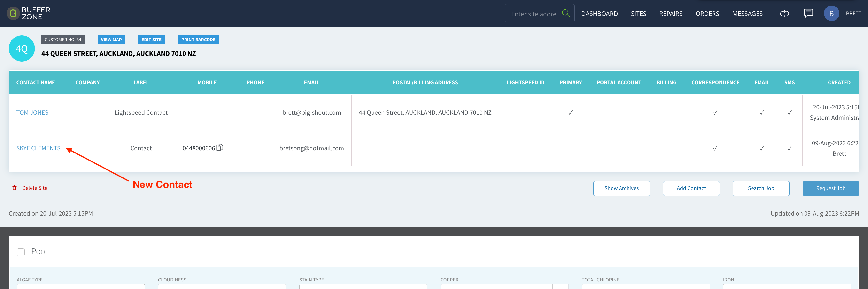The width and height of the screenshot is (868, 289).
Task: Click the Delete Site link
Action: point(35,188)
